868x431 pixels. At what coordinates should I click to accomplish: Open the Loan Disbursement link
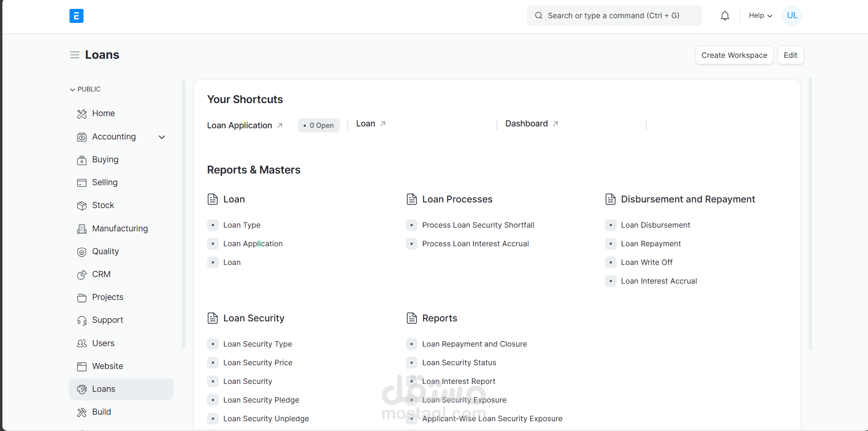[x=655, y=225]
